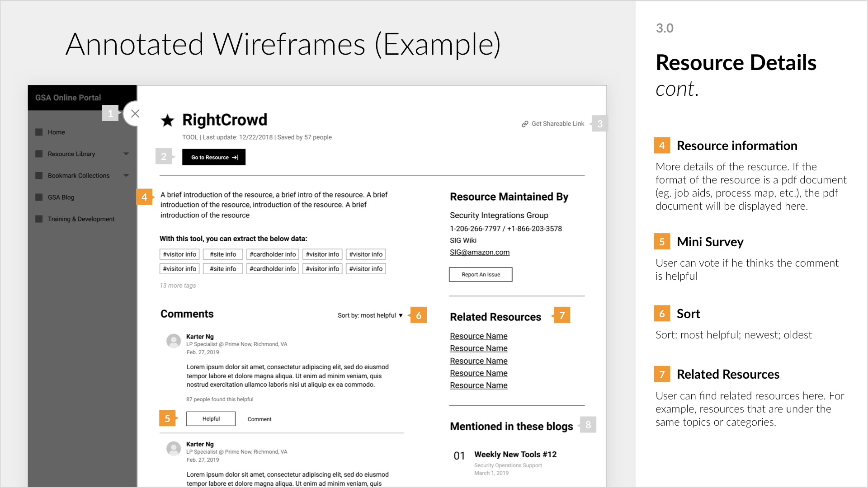
Task: Open the Sort by most helpful dropdown
Action: tap(370, 315)
